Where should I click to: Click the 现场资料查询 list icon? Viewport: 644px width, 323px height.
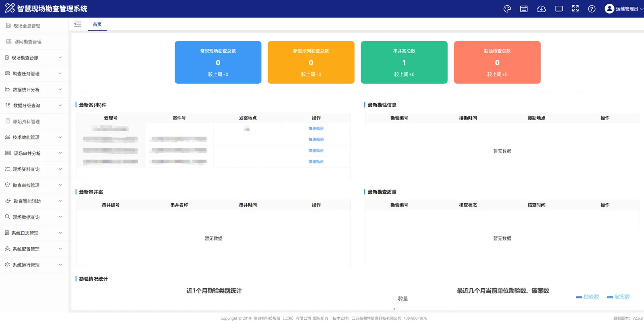point(7,169)
